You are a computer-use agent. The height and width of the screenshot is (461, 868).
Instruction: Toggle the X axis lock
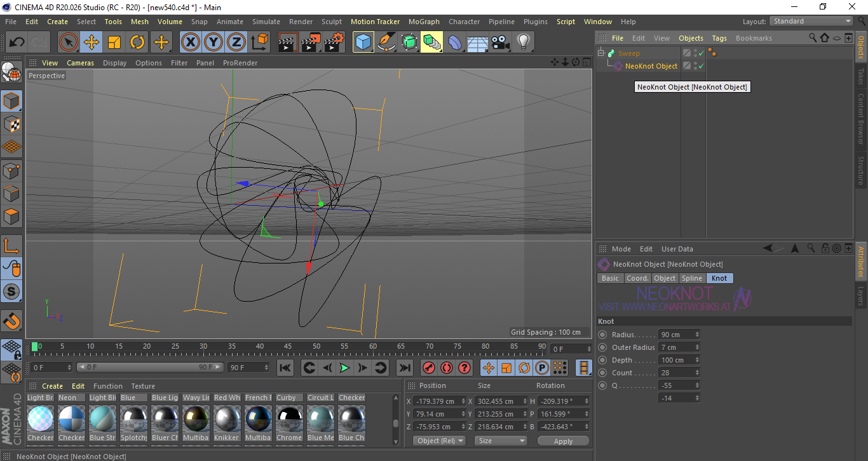tap(190, 43)
